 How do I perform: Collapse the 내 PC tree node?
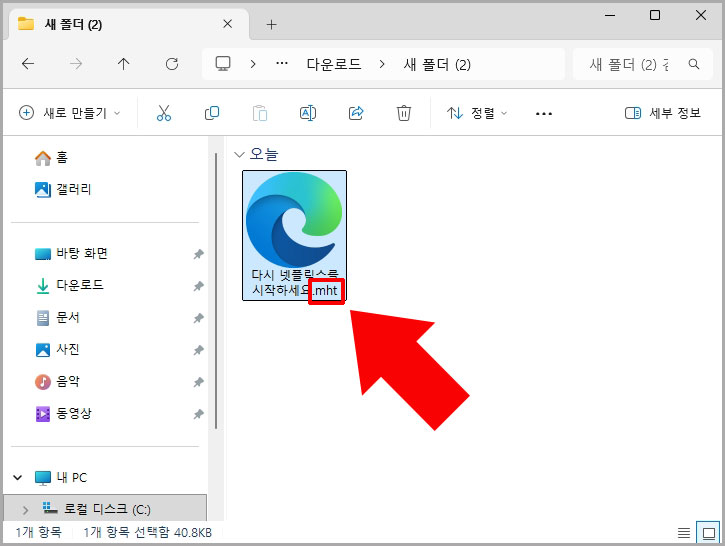18,478
